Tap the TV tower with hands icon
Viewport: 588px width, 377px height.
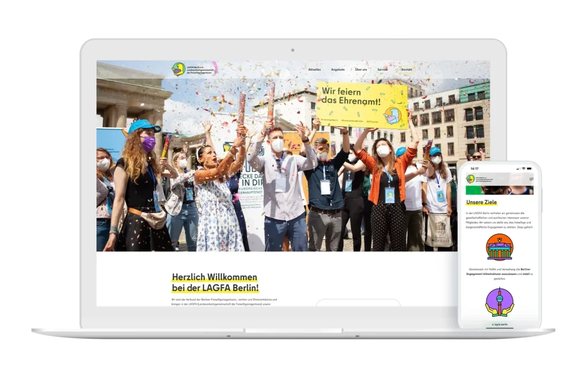499,302
